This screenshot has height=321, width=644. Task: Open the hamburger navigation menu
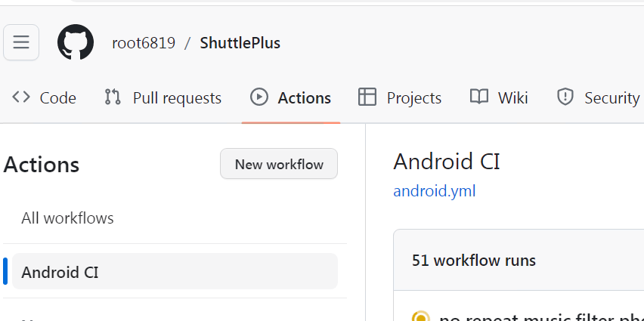click(21, 42)
